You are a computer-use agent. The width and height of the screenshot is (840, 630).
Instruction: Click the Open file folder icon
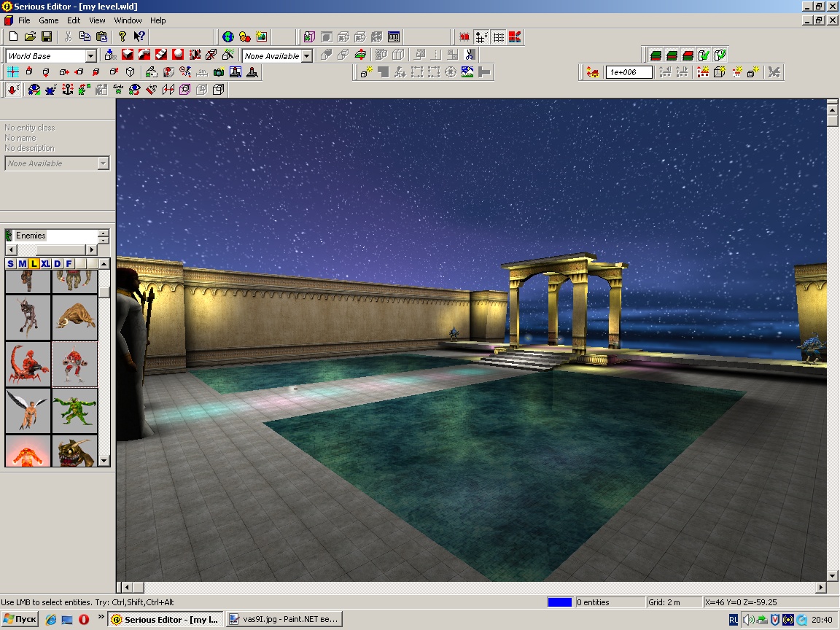tap(30, 36)
